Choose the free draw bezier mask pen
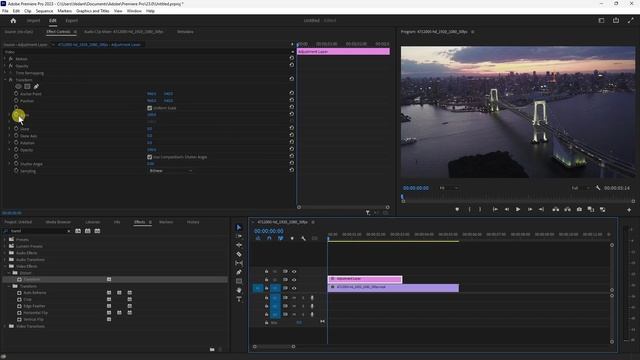Screen dimensions: 640x360 [x=36, y=87]
